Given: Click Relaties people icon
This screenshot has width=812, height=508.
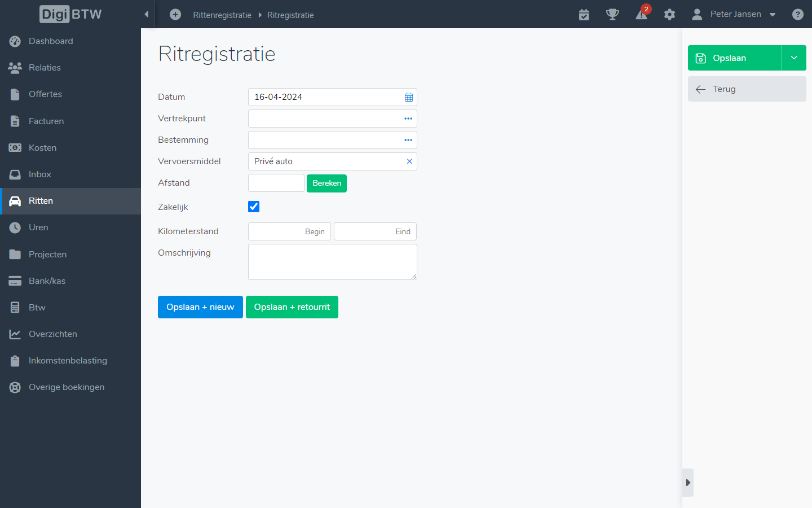Looking at the screenshot, I should [x=15, y=68].
